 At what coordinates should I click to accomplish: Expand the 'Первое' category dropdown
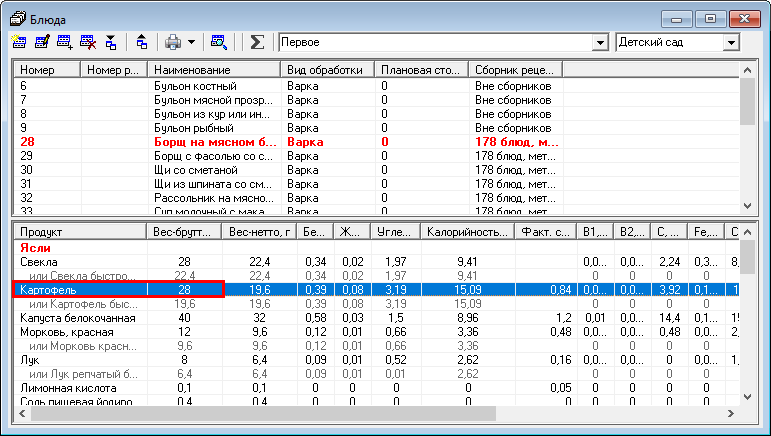tap(600, 43)
